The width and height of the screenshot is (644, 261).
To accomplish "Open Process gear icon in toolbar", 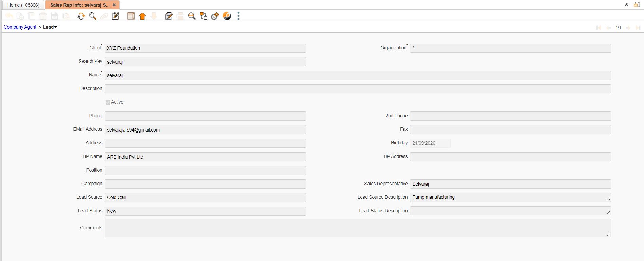I will pyautogui.click(x=215, y=16).
